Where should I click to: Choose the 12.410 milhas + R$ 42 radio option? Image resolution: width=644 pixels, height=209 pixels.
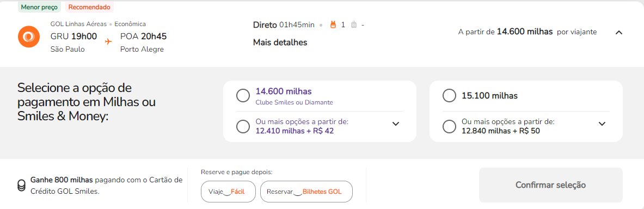pos(243,126)
